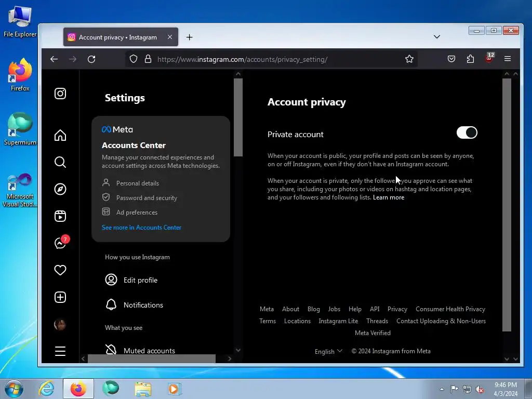Image resolution: width=532 pixels, height=399 pixels.
Task: Click the Save to Pocket icon
Action: tap(451, 59)
